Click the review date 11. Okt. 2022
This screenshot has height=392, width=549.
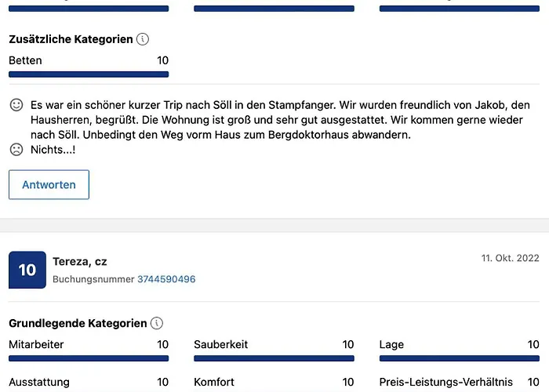(511, 258)
